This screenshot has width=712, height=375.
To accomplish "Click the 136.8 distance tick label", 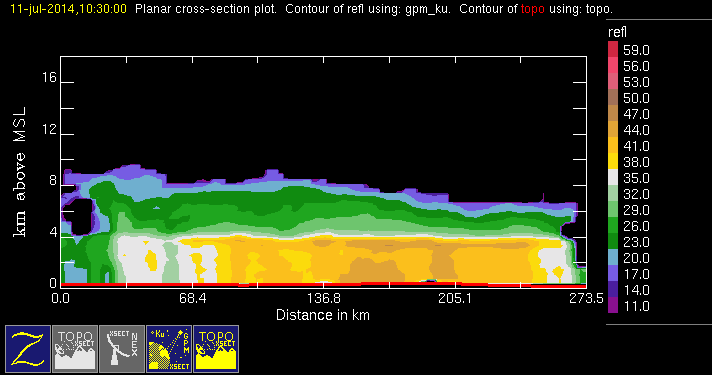I will click(x=324, y=298).
